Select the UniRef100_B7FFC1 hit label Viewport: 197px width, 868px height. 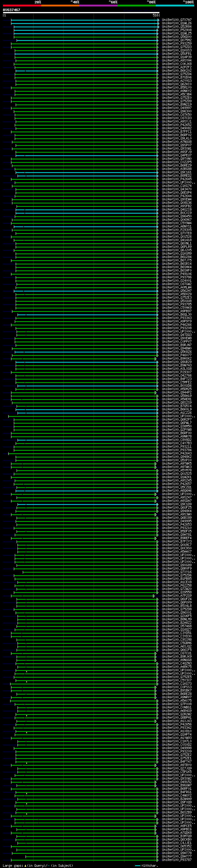click(177, 132)
